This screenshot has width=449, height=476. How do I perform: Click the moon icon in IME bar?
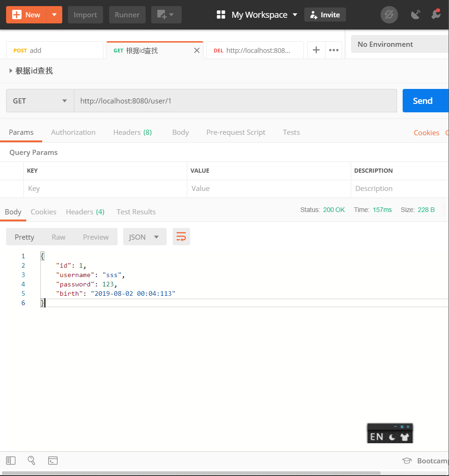coord(392,437)
